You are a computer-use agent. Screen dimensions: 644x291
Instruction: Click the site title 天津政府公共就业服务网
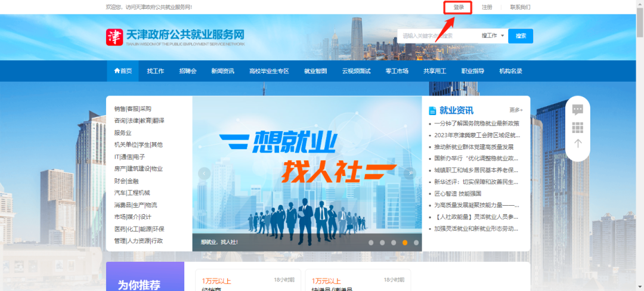point(185,35)
